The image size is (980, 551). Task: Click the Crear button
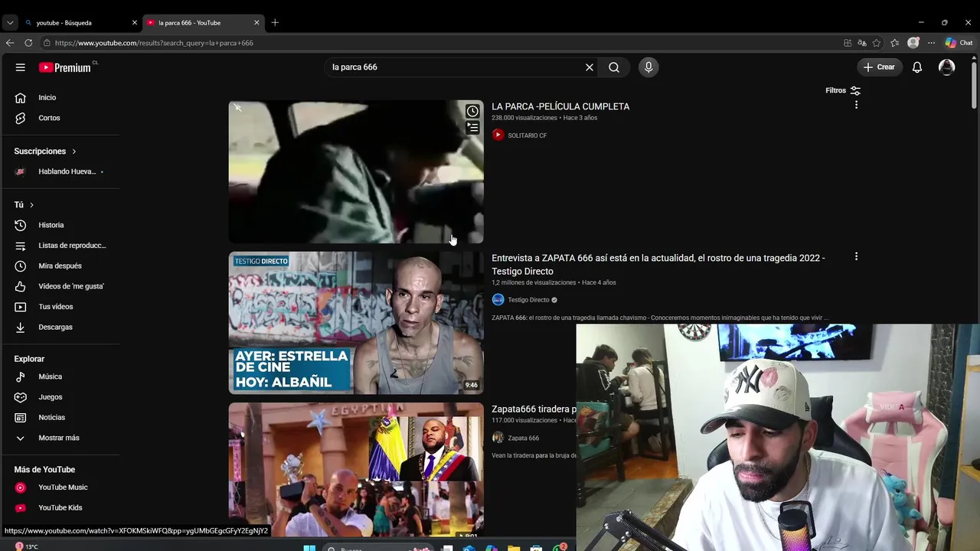[879, 67]
